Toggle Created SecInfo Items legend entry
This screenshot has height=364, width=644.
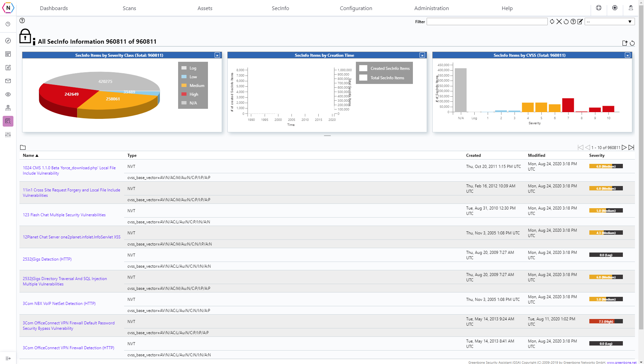click(x=384, y=68)
